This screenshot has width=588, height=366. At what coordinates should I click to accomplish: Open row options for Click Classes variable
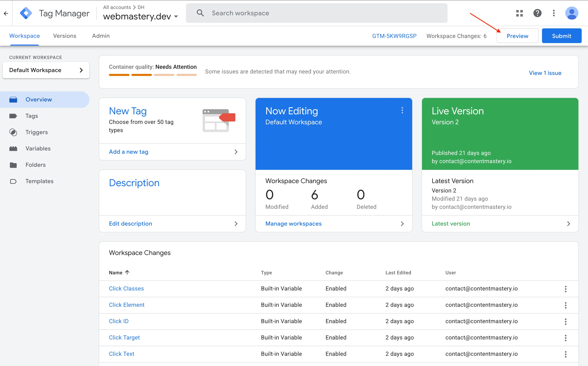pos(566,289)
